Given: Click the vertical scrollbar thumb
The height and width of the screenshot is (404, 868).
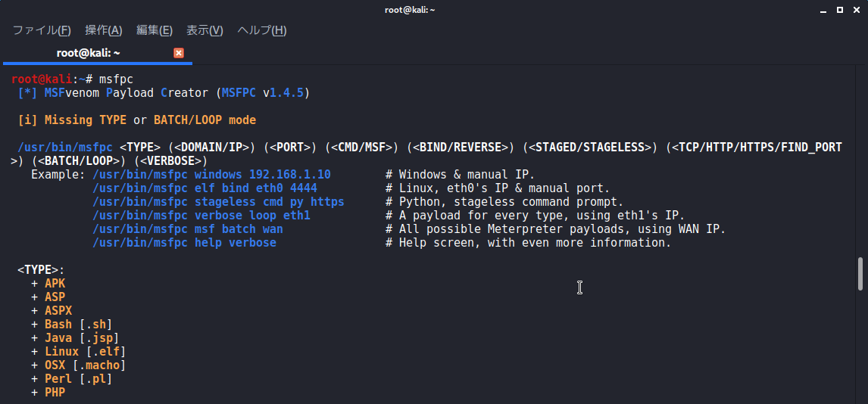Looking at the screenshot, I should pyautogui.click(x=860, y=274).
